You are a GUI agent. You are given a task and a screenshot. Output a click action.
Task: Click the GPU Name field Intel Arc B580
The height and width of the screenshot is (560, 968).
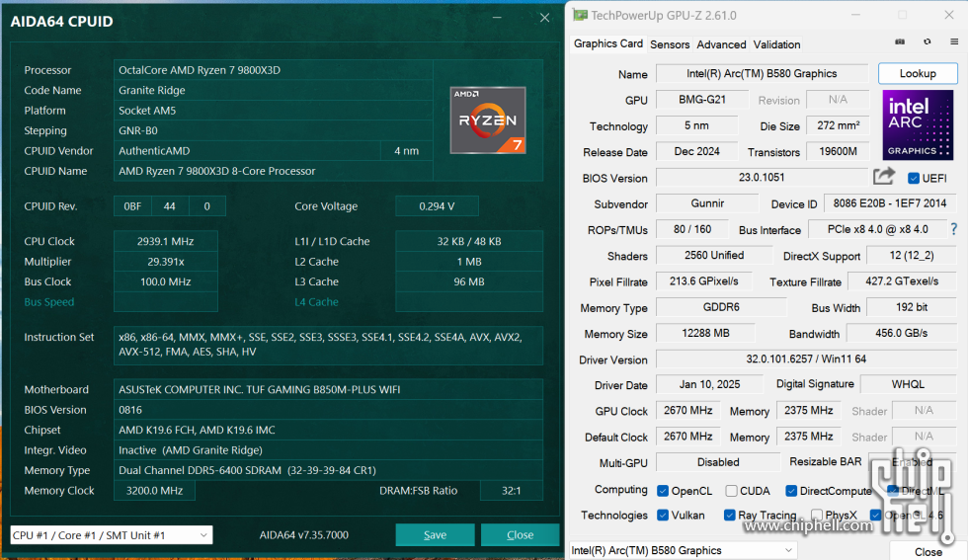click(x=762, y=73)
